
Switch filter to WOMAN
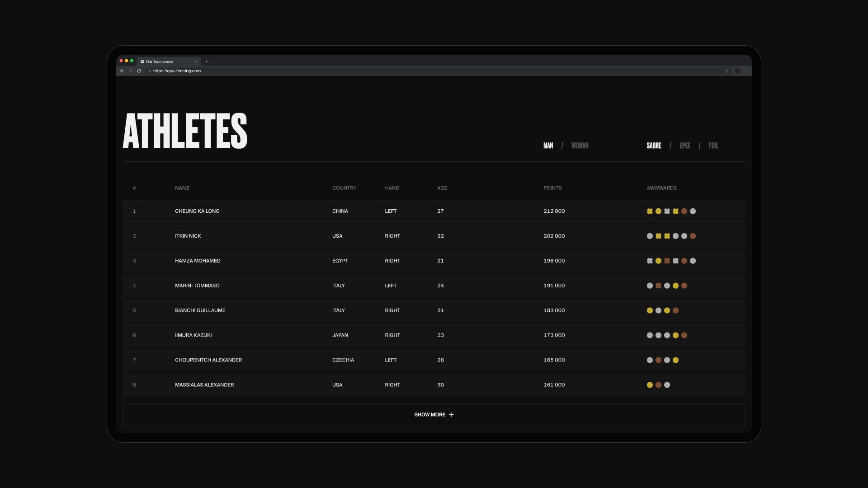580,145
